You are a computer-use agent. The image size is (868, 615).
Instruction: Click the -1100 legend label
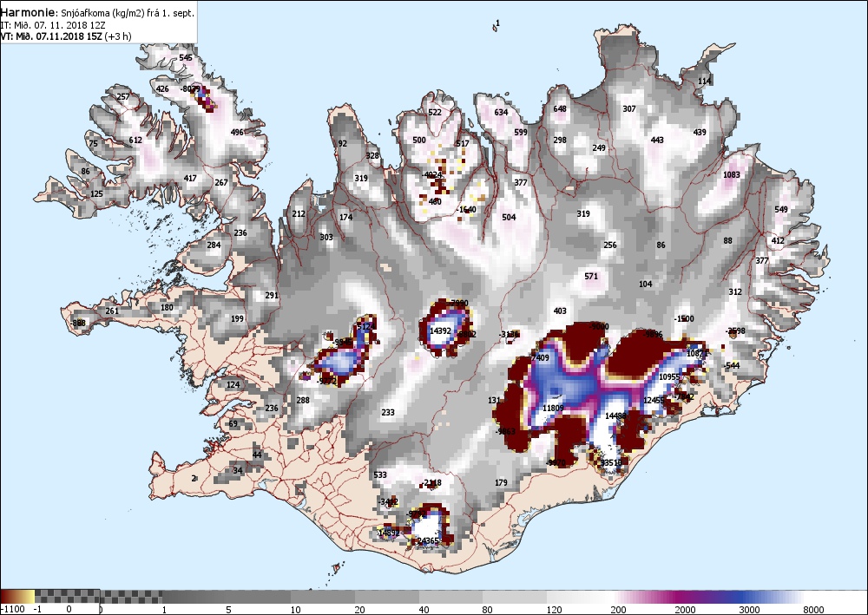[x=12, y=610]
